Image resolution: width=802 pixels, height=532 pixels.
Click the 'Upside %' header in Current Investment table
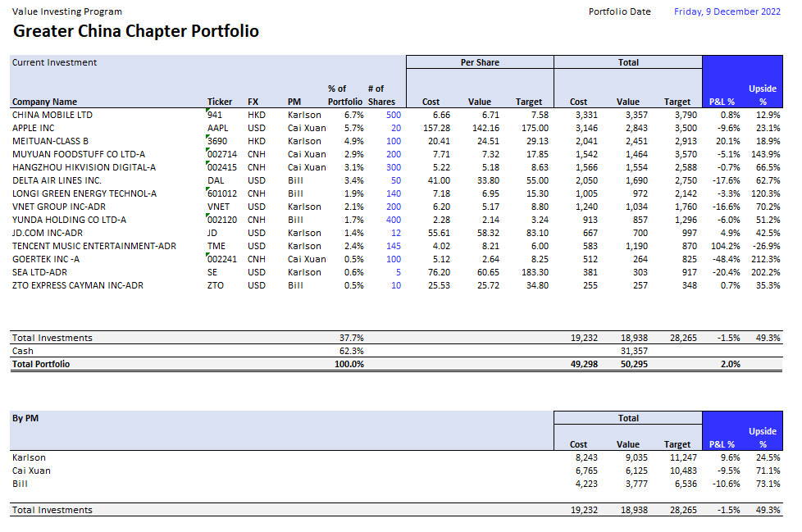(x=763, y=95)
